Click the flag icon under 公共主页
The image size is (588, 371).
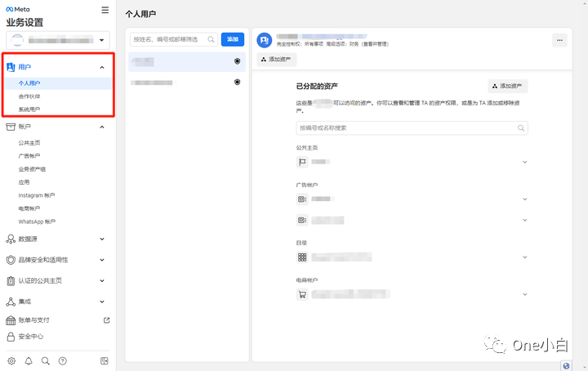coord(302,162)
